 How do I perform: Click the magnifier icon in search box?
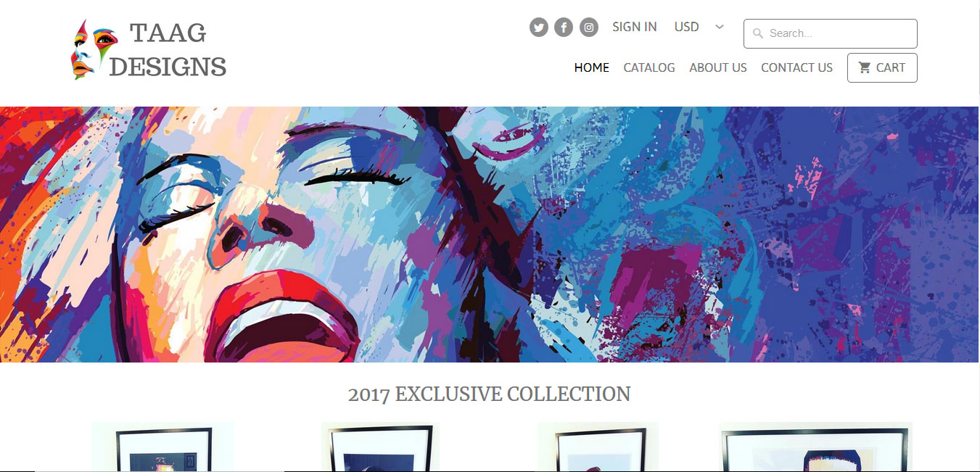[758, 33]
